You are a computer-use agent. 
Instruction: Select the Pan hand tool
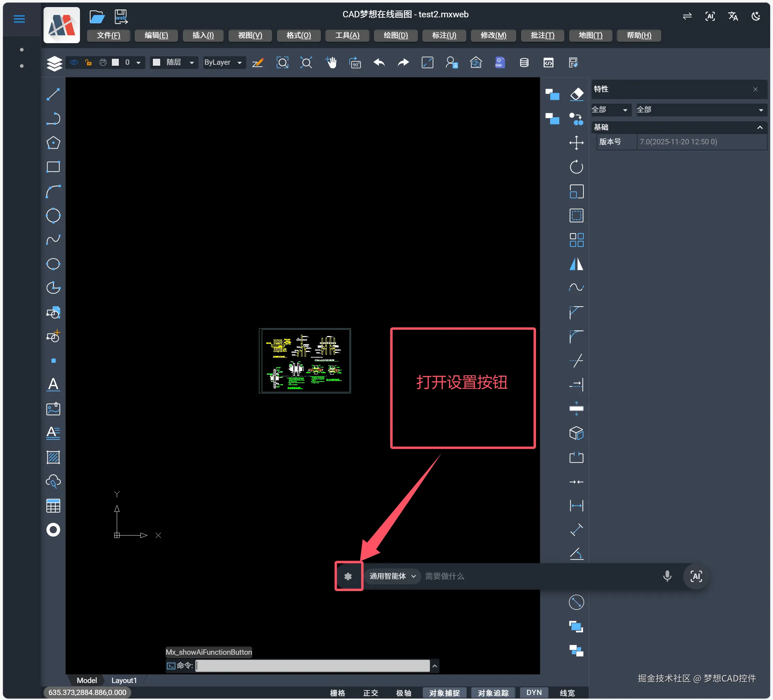pyautogui.click(x=331, y=63)
